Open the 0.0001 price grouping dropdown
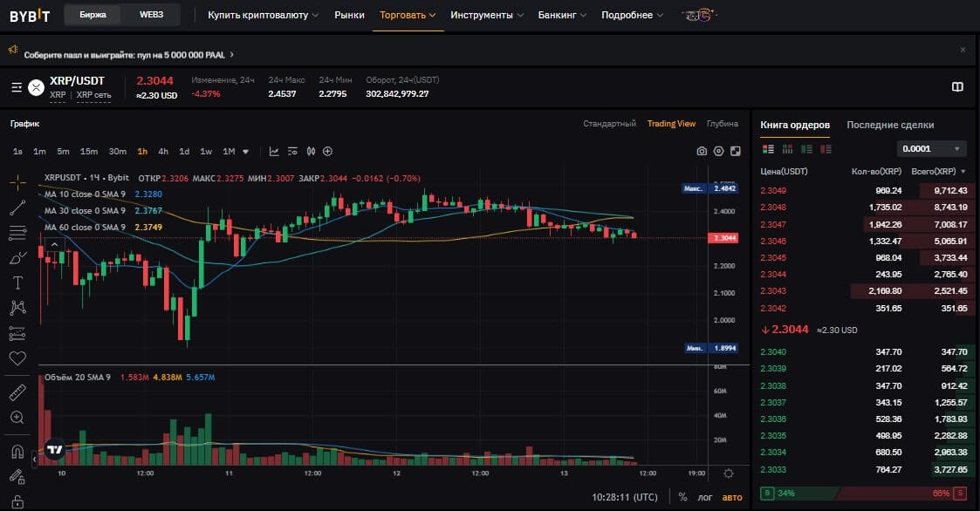 (931, 148)
